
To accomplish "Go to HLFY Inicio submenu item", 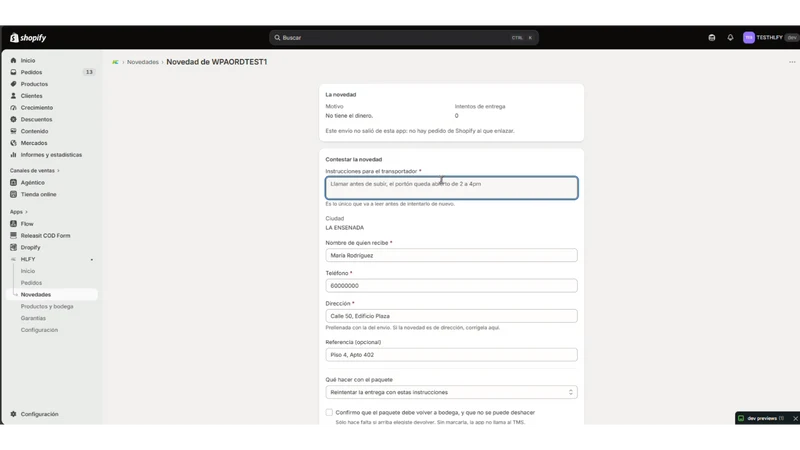I will (28, 271).
